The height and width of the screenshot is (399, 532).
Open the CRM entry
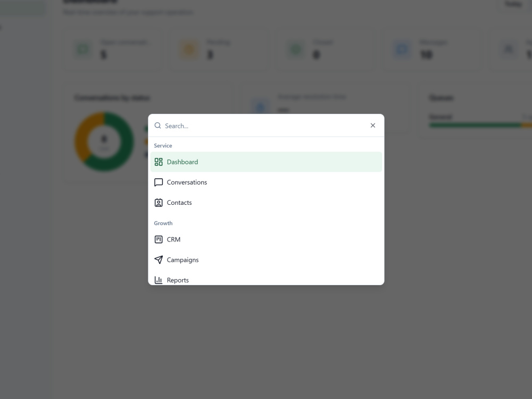266,239
